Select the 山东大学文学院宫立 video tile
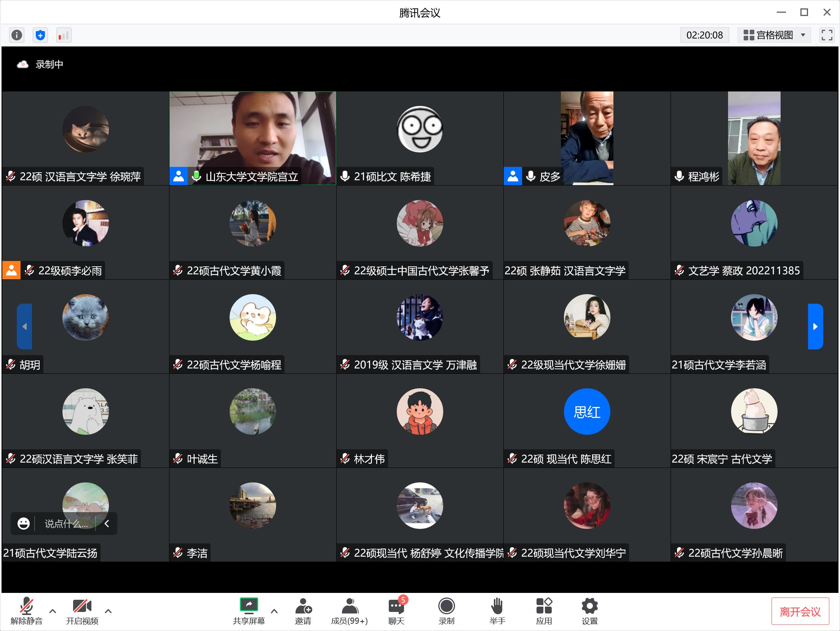This screenshot has height=631, width=840. pos(252,138)
